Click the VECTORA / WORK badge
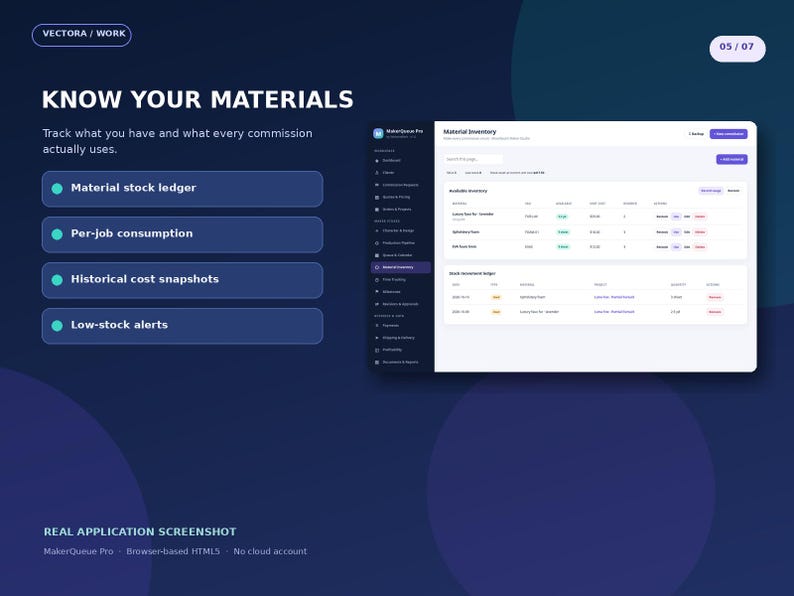 (x=82, y=35)
